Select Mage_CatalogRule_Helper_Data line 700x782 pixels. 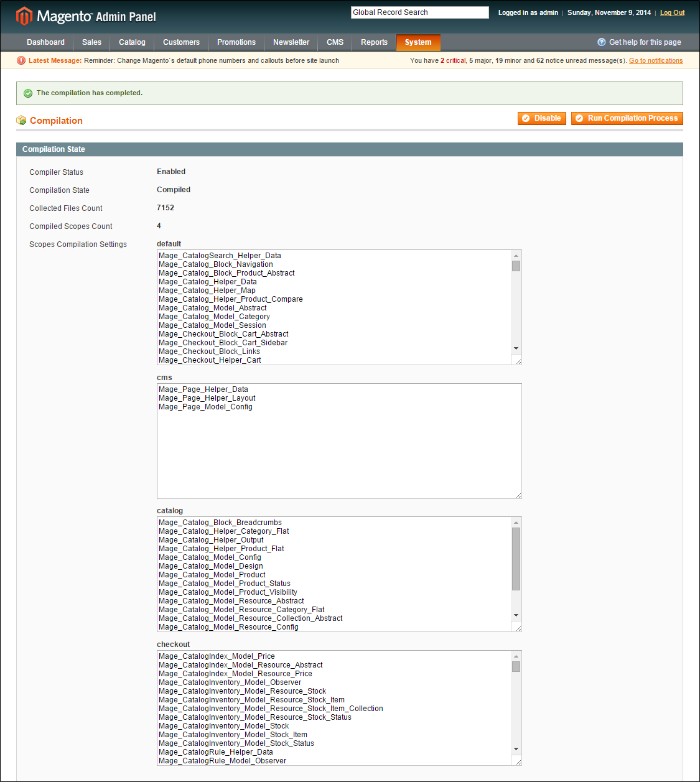pyautogui.click(x=215, y=752)
